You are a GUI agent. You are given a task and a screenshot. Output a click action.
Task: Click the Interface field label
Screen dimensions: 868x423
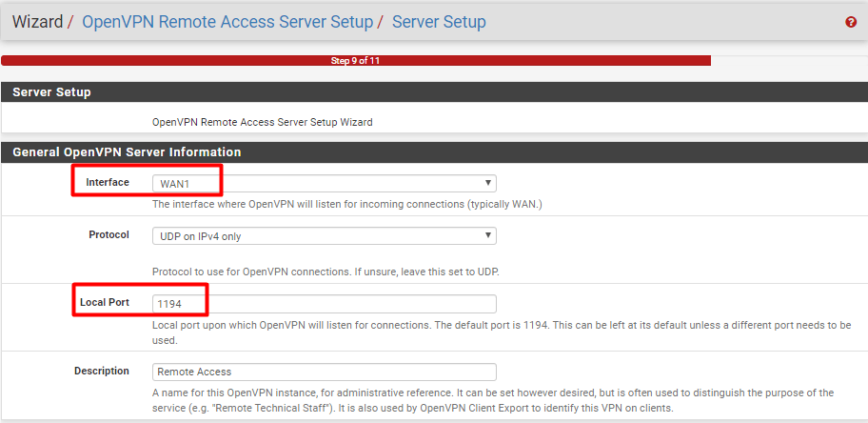[x=107, y=182]
